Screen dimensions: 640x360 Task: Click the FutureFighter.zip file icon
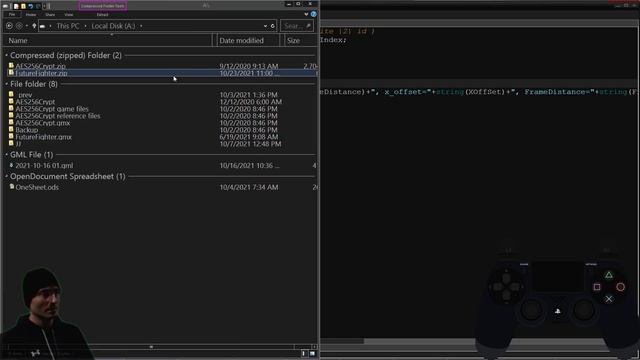click(11, 73)
